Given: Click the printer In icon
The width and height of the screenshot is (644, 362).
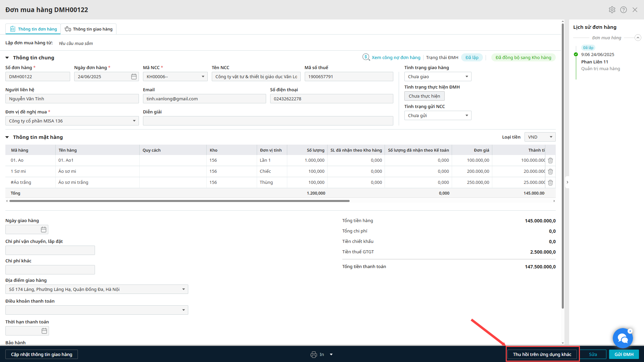Looking at the screenshot, I should point(313,355).
